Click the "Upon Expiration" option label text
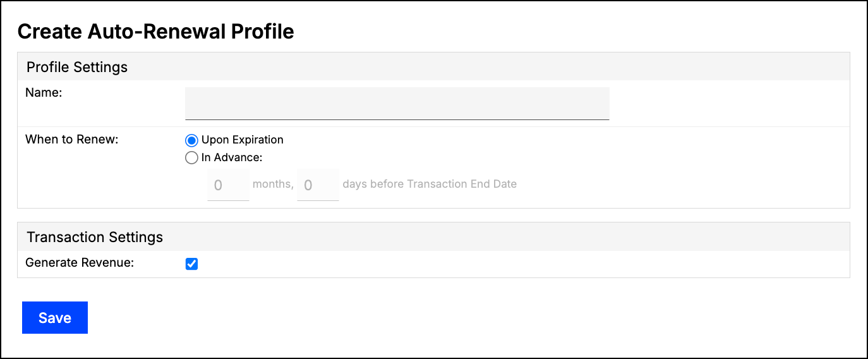 pos(243,140)
